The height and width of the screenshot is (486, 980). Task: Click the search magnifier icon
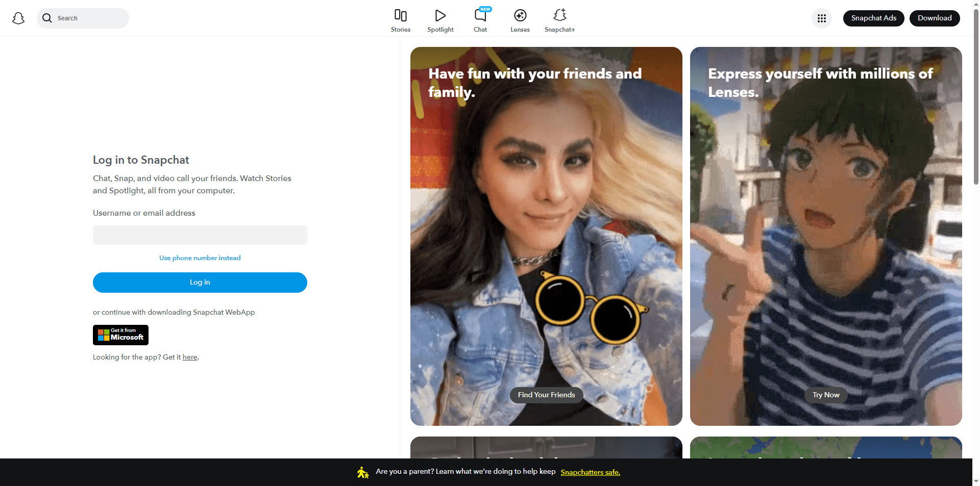coord(47,18)
